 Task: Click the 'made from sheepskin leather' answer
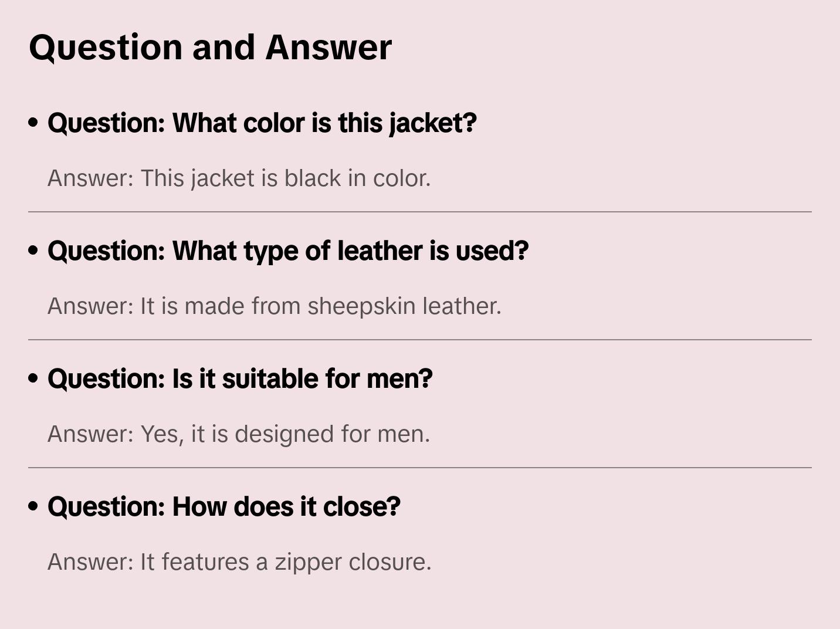[274, 306]
